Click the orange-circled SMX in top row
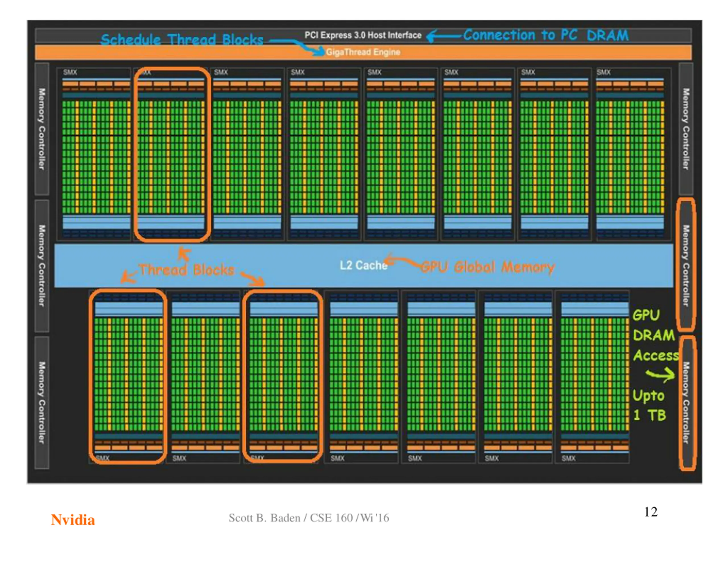This screenshot has width=728, height=562. (x=172, y=154)
